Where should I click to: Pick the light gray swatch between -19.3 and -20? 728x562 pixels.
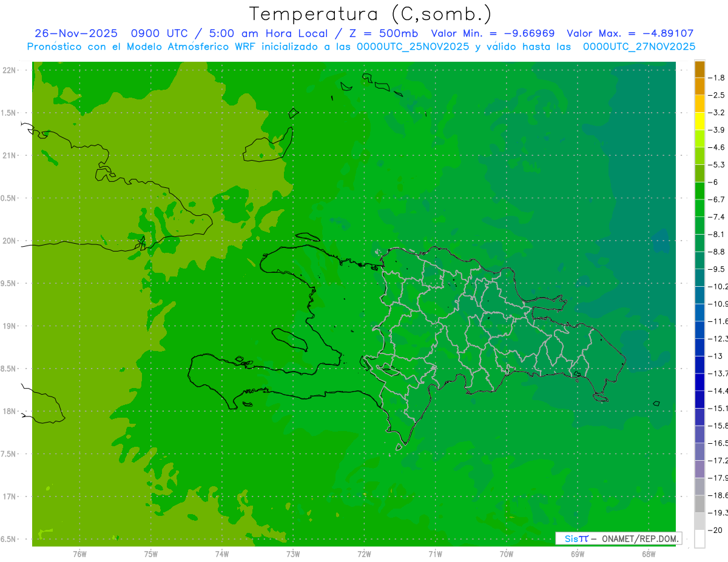click(699, 521)
